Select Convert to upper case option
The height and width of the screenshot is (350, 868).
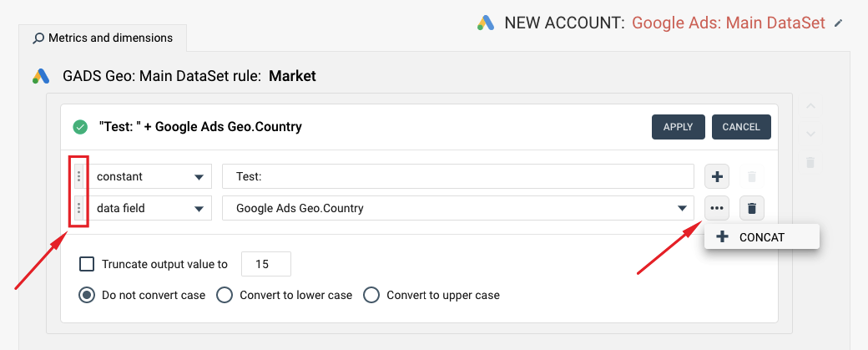pyautogui.click(x=371, y=295)
